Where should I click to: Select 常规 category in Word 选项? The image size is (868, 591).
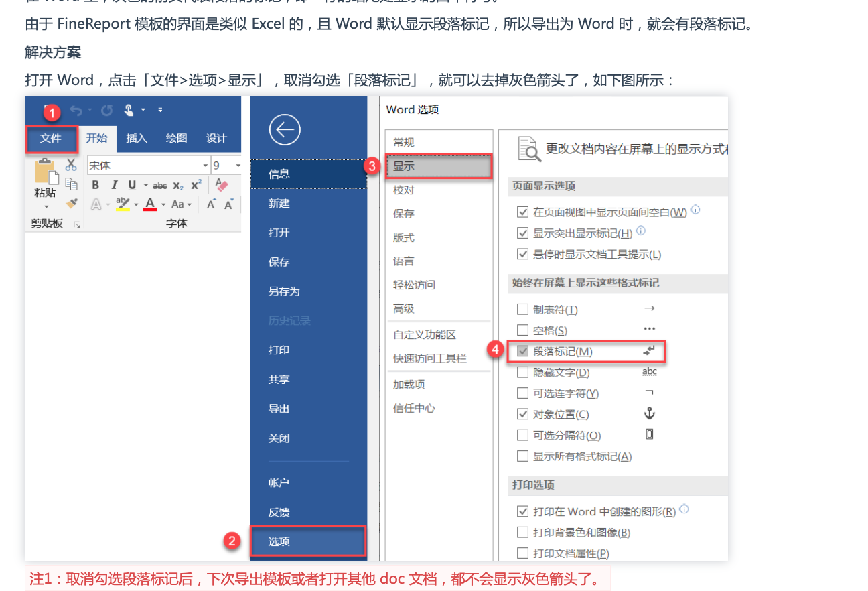(x=439, y=142)
